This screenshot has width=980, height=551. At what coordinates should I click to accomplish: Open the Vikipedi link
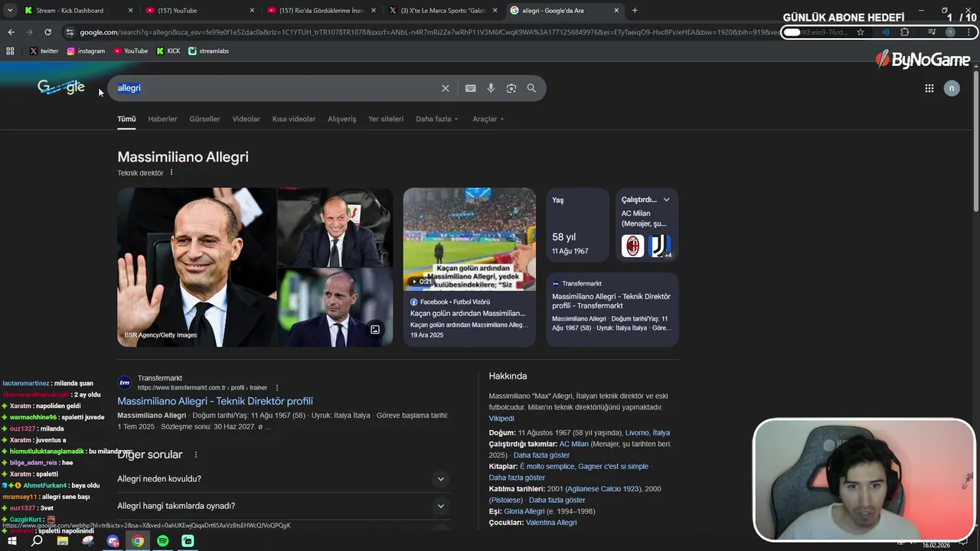pos(501,419)
